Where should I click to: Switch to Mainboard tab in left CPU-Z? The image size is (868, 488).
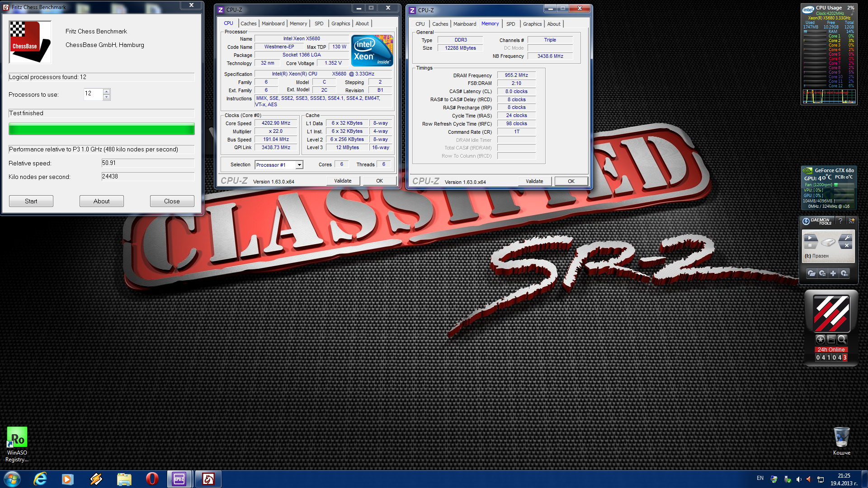click(x=273, y=23)
